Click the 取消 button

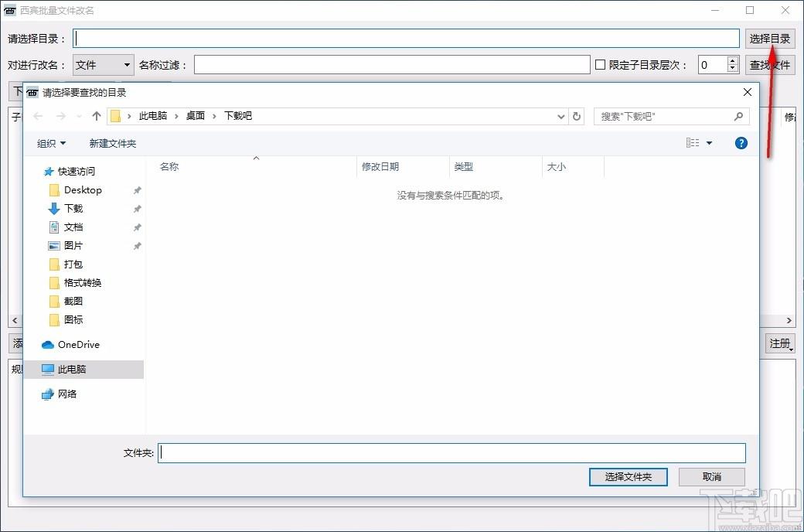(712, 477)
